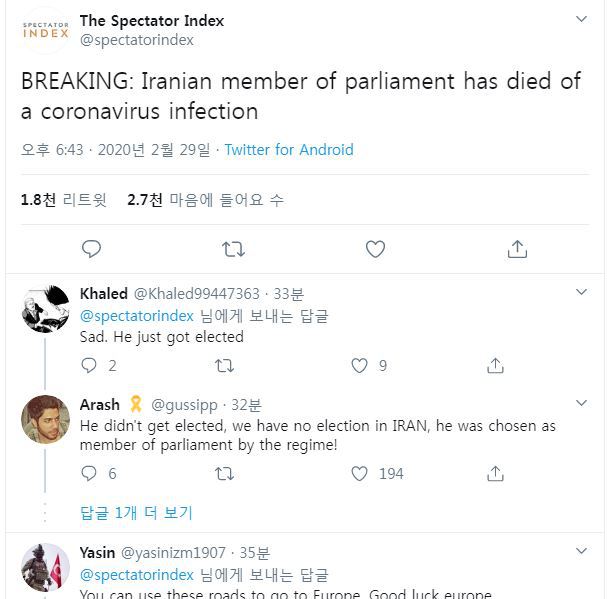Like Khaled's reply with 9 likes
607x599 pixels.
pyautogui.click(x=360, y=366)
